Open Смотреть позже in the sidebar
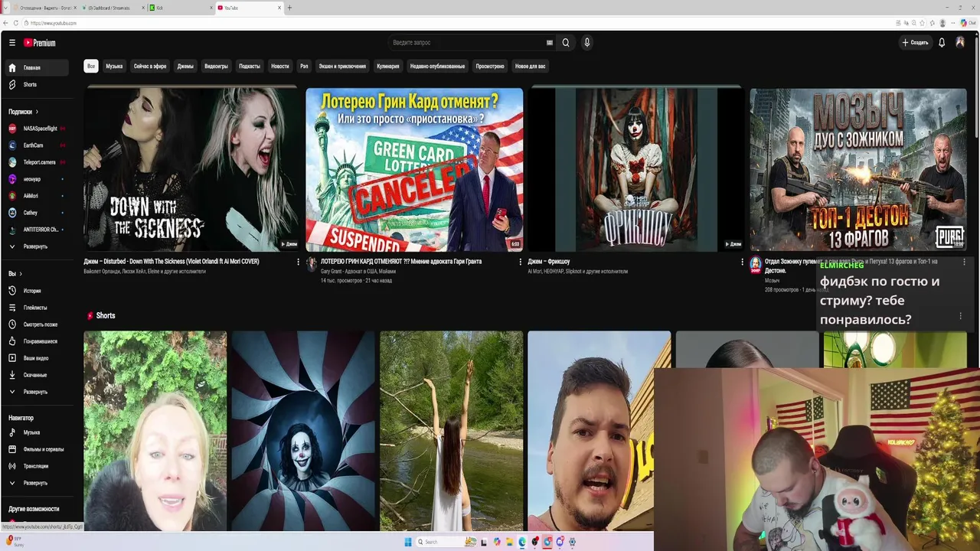This screenshot has height=551, width=980. click(37, 324)
